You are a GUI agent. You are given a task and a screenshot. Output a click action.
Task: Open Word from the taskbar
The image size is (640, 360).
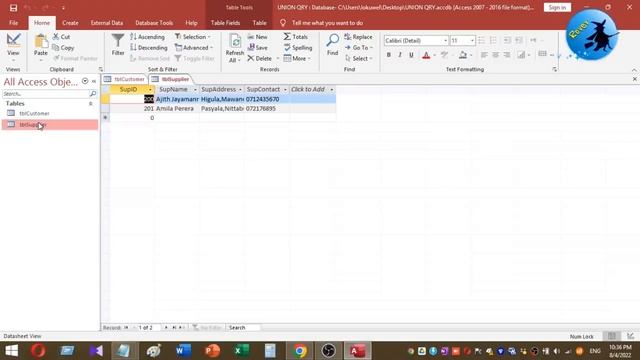183,351
